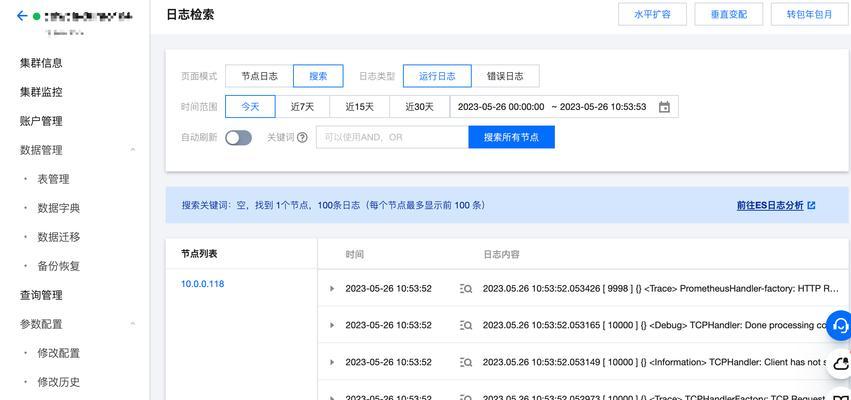851x400 pixels.
Task: Open the external link icon beside 前往ES日志分析
Action: pyautogui.click(x=811, y=206)
